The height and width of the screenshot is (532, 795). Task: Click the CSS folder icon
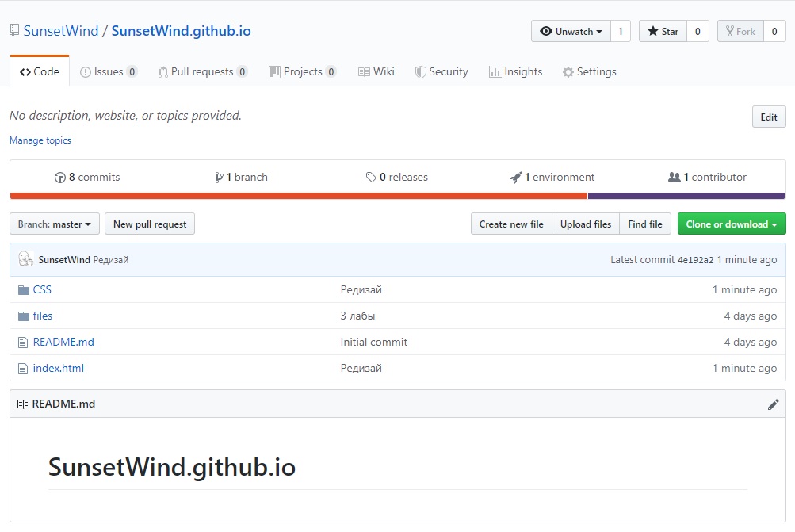point(23,290)
